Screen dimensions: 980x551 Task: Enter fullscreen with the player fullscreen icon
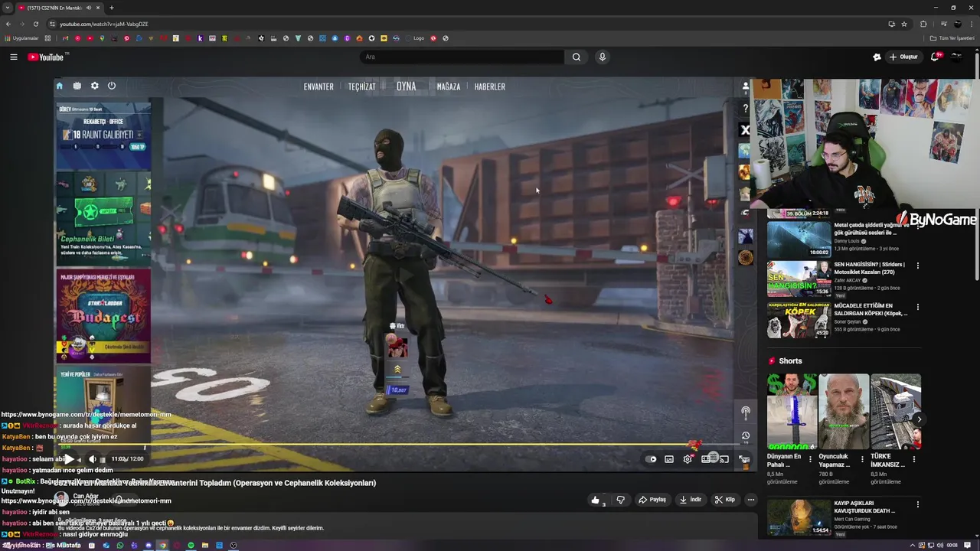(743, 459)
